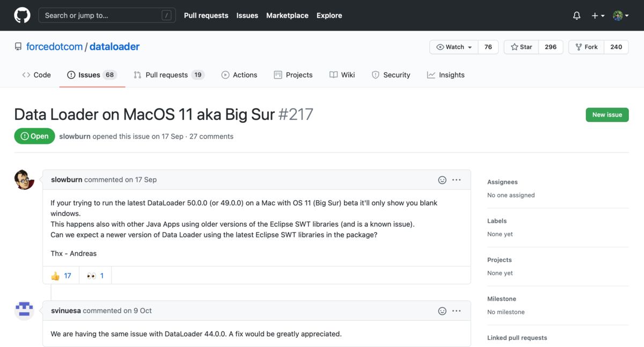Switch to the Wiki tab
The width and height of the screenshot is (644, 347).
[x=342, y=75]
